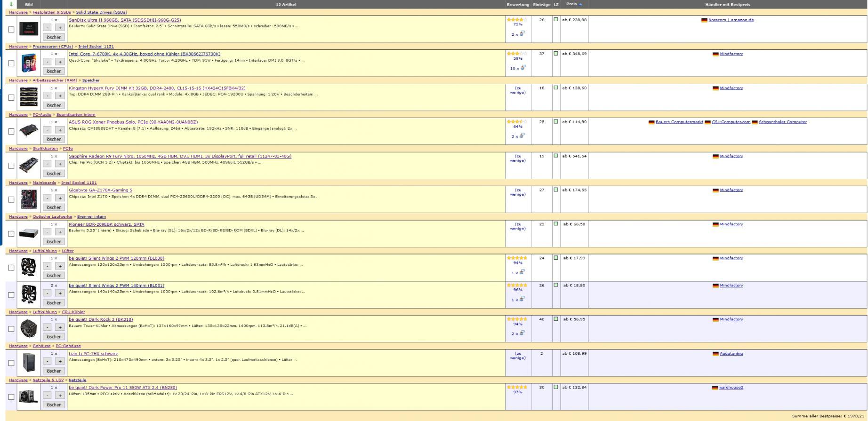Viewport: 868px width, 421px height.
Task: Open reviews icon for Silent Wings 2 140mm
Action: click(522, 299)
